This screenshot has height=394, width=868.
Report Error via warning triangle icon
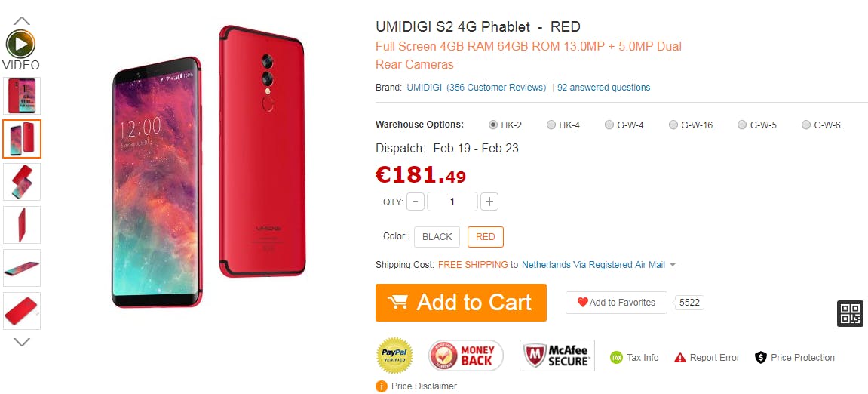pyautogui.click(x=680, y=358)
